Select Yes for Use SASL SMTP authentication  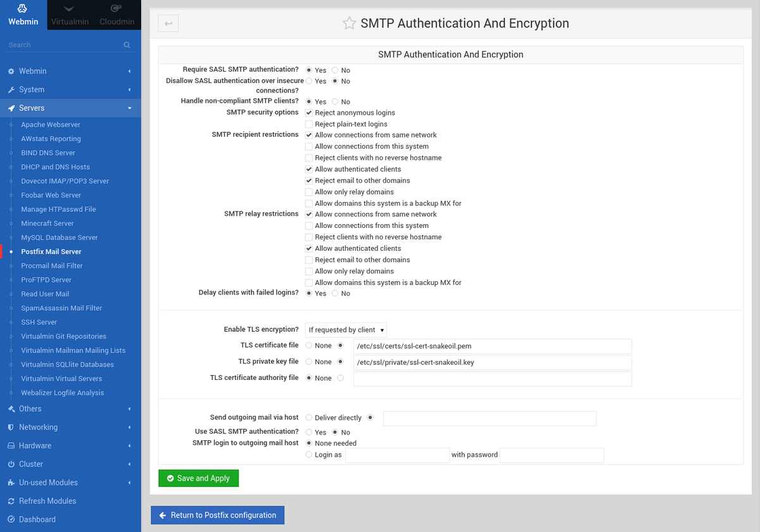[309, 432]
